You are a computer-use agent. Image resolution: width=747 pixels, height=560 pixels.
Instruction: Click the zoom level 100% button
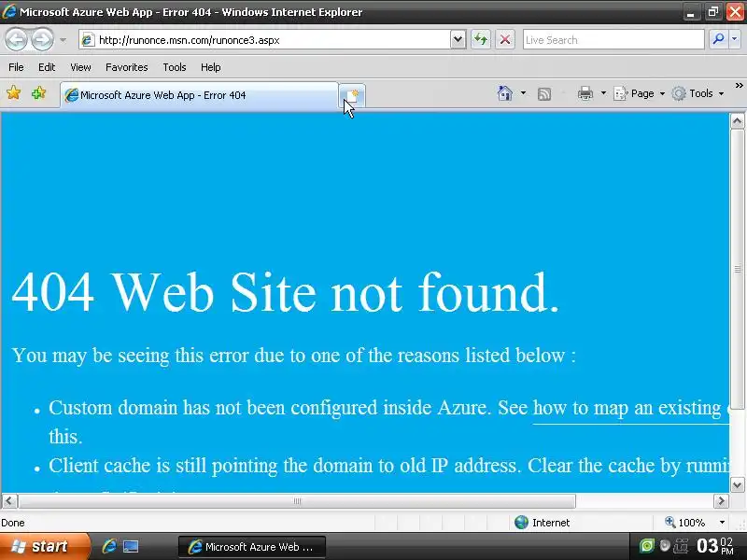click(x=685, y=523)
